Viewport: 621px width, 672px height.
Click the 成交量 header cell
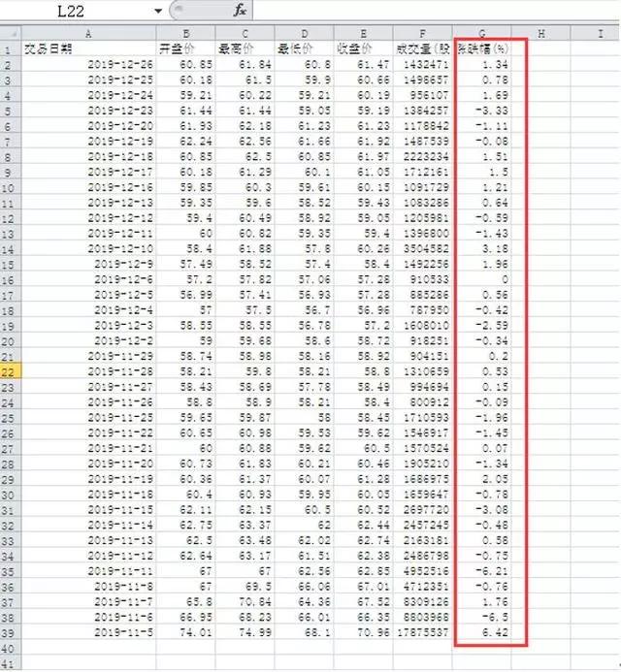pos(422,48)
